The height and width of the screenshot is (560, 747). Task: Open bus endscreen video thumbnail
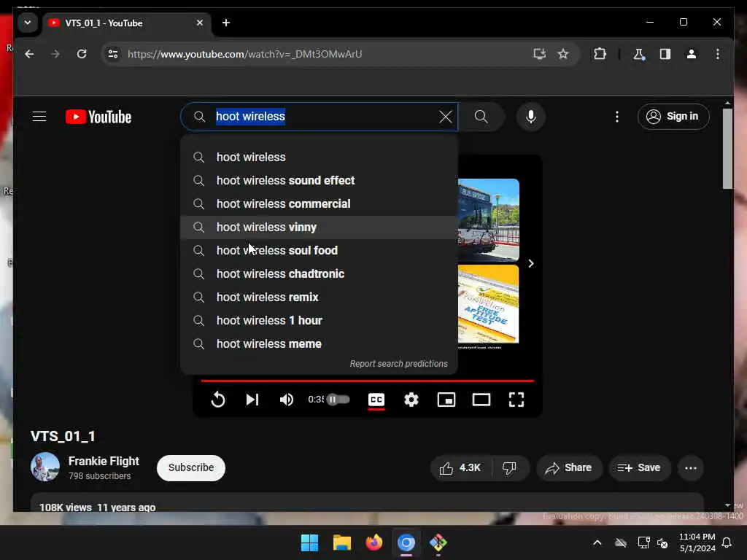[x=488, y=219]
